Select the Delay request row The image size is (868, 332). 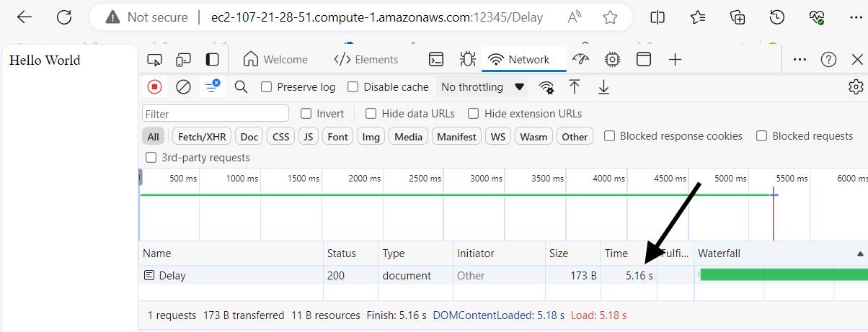(x=173, y=275)
